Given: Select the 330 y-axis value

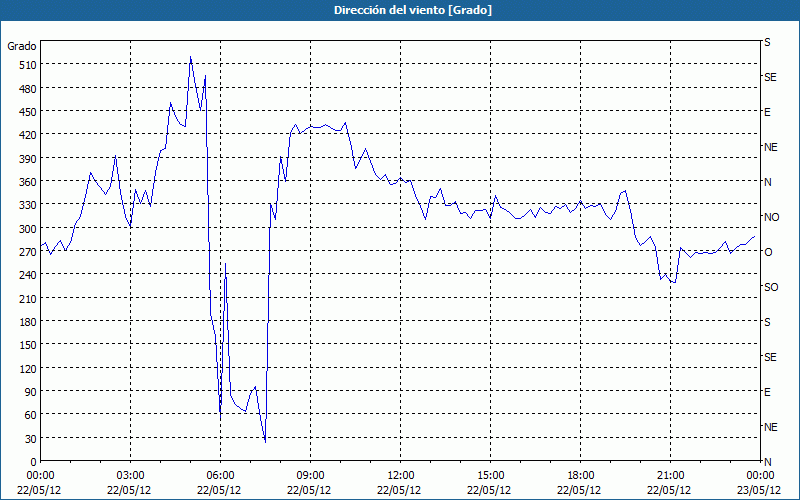Looking at the screenshot, I should [x=27, y=205].
